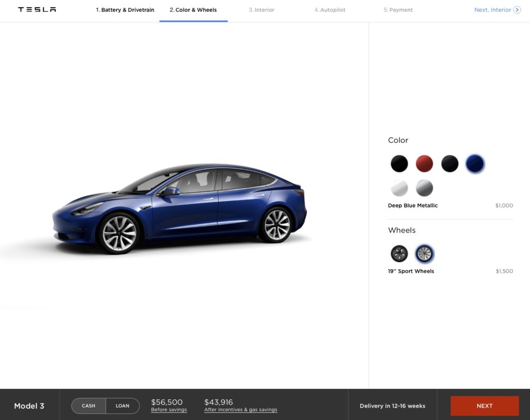Open the Battery & Drivetrain step
Screen dimensions: 530x420
pos(125,10)
